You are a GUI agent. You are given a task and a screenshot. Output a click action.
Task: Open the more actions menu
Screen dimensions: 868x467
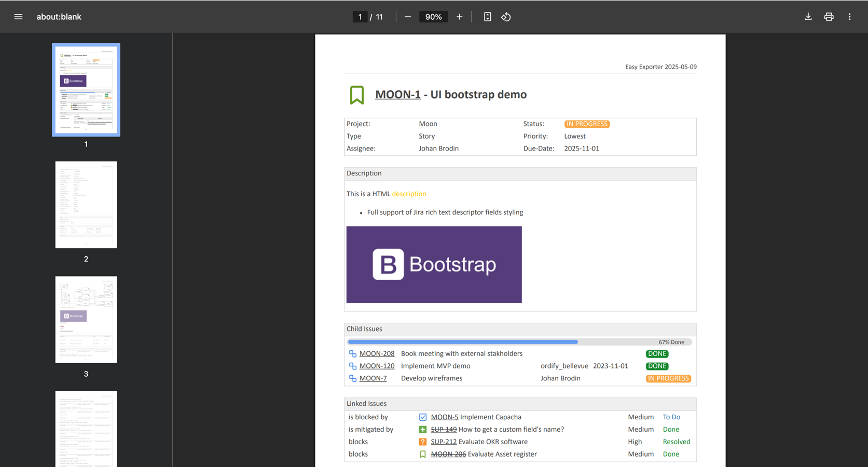coord(849,17)
